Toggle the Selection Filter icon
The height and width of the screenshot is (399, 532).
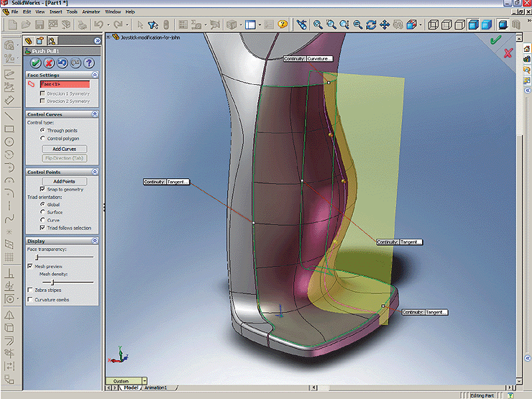(x=153, y=24)
